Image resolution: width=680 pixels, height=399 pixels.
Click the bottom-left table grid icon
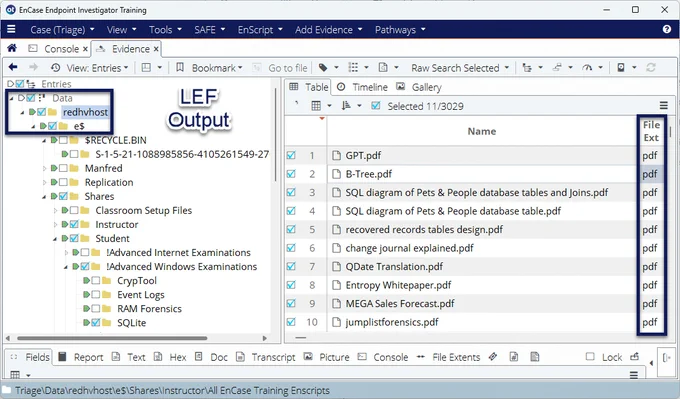click(x=15, y=375)
